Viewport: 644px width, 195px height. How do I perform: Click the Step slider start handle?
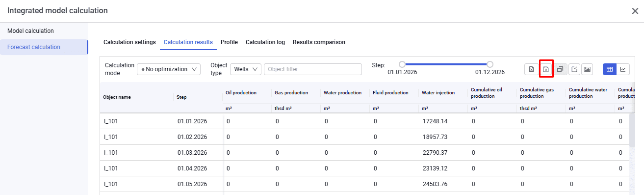pyautogui.click(x=402, y=64)
